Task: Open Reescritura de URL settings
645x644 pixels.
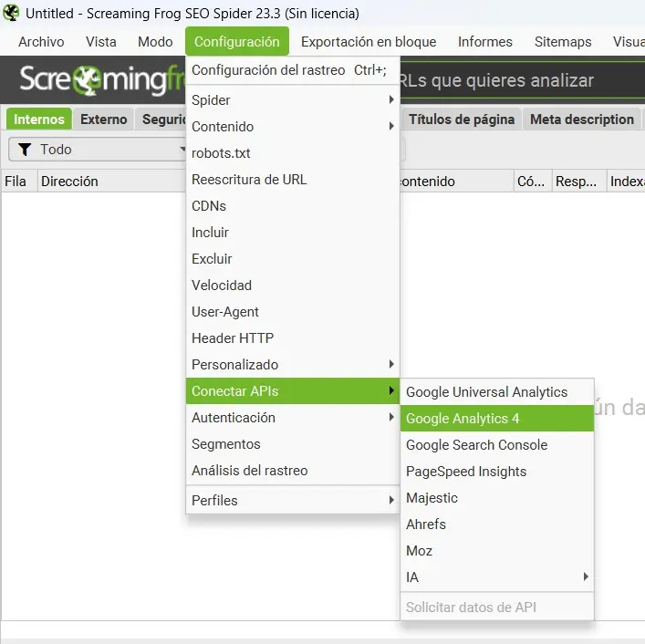Action: [x=293, y=180]
